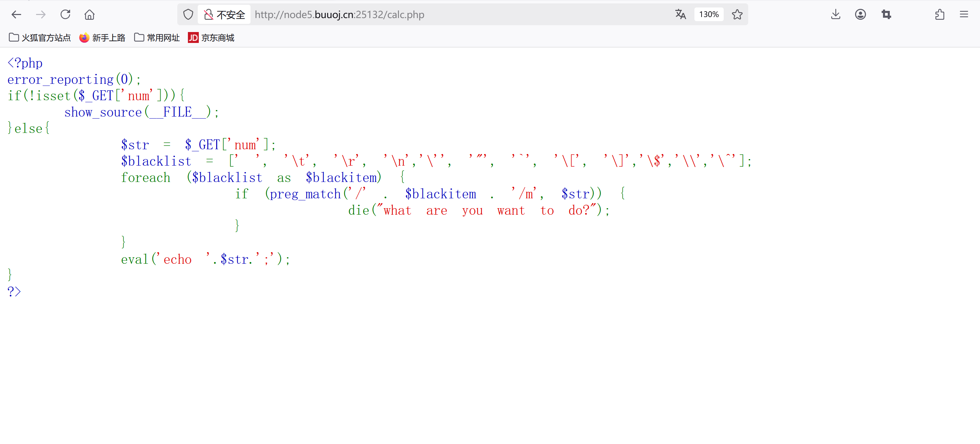Open the 京东商城 bookmark

(211, 38)
